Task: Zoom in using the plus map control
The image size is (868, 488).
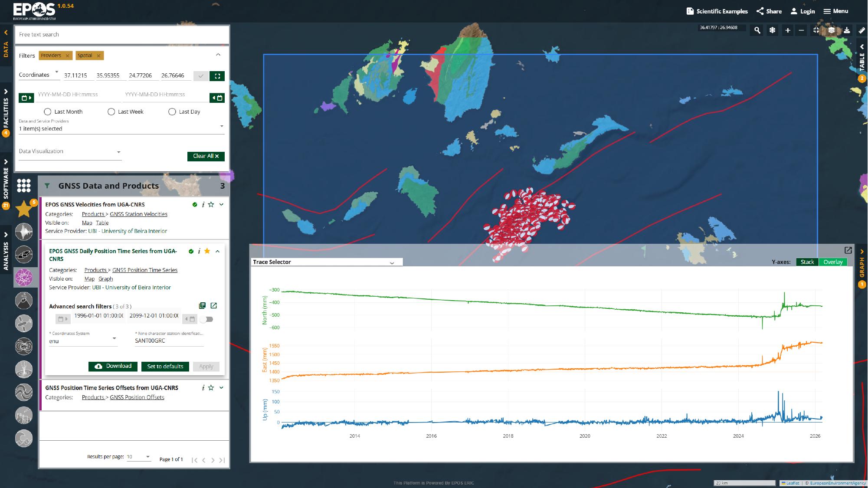Action: tap(787, 30)
